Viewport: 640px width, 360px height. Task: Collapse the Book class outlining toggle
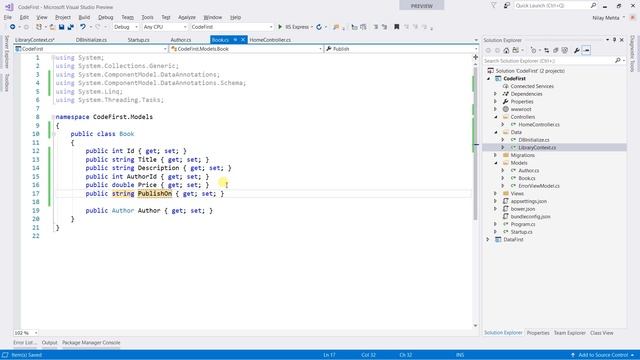(x=53, y=134)
